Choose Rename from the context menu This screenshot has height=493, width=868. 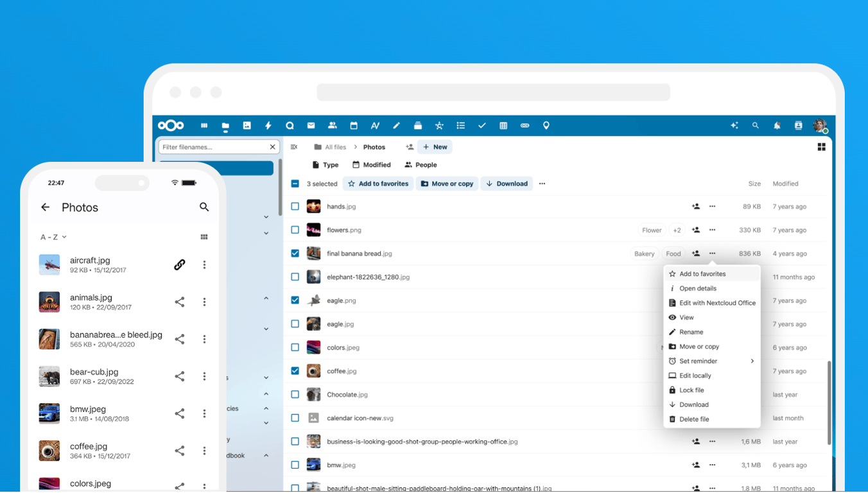pyautogui.click(x=691, y=332)
